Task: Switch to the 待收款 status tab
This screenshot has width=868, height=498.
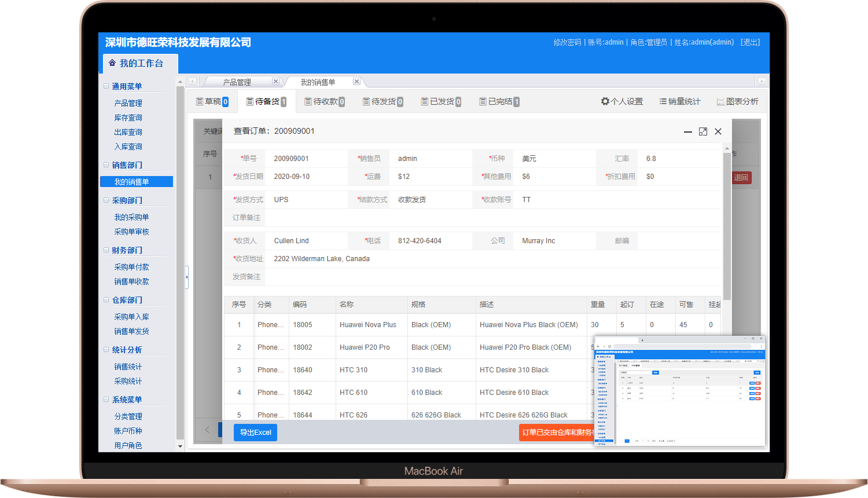Action: 325,101
